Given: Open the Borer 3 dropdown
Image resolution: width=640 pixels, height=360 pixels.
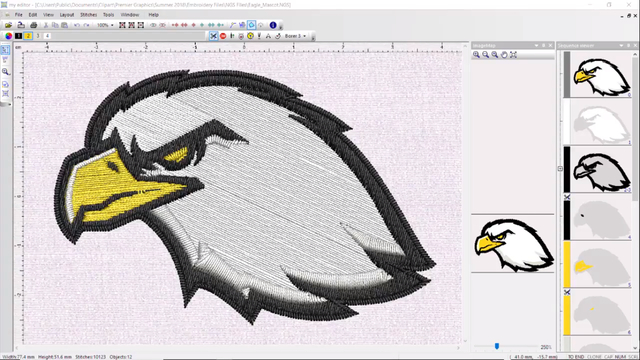Looking at the screenshot, I should tap(296, 36).
